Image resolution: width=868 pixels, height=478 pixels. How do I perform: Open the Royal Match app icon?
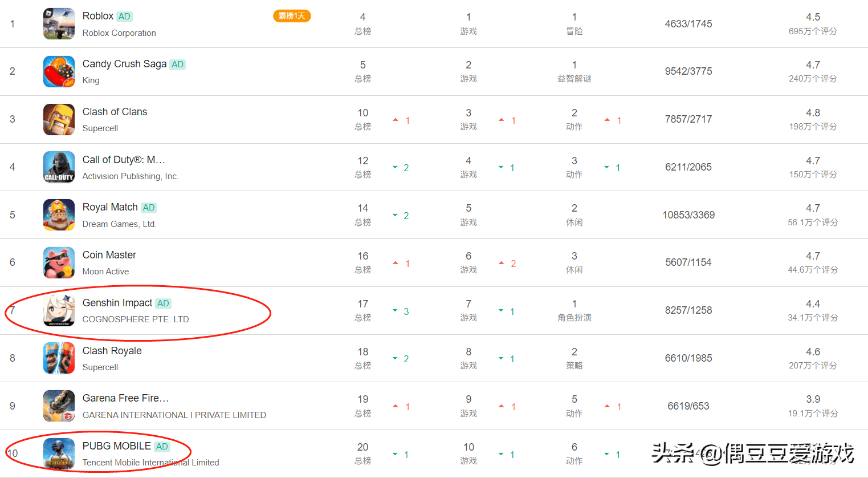59,215
